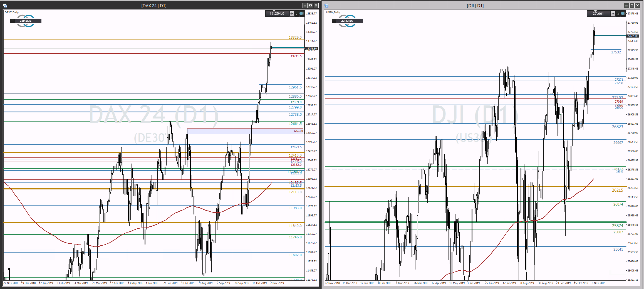Select the 12603.0 zone label in DAX
The width and height of the screenshot is (644, 289).
pyautogui.click(x=298, y=131)
